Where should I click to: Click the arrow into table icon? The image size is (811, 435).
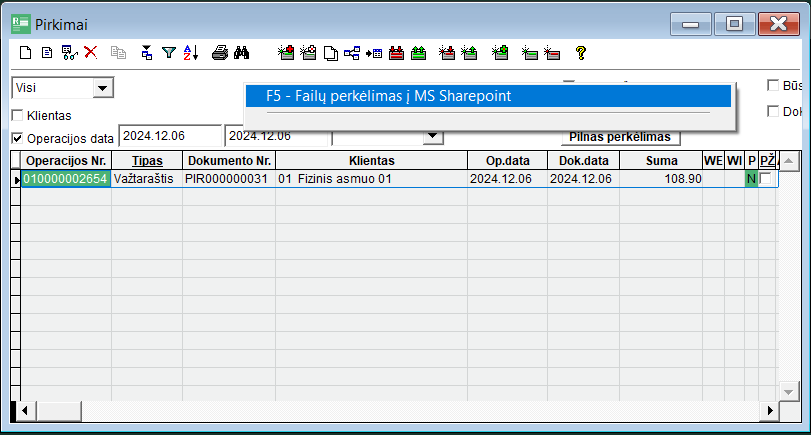pos(374,53)
